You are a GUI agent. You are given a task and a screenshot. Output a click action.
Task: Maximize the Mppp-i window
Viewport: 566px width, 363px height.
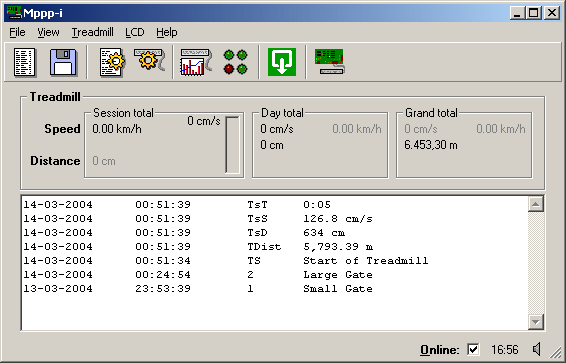[x=534, y=13]
